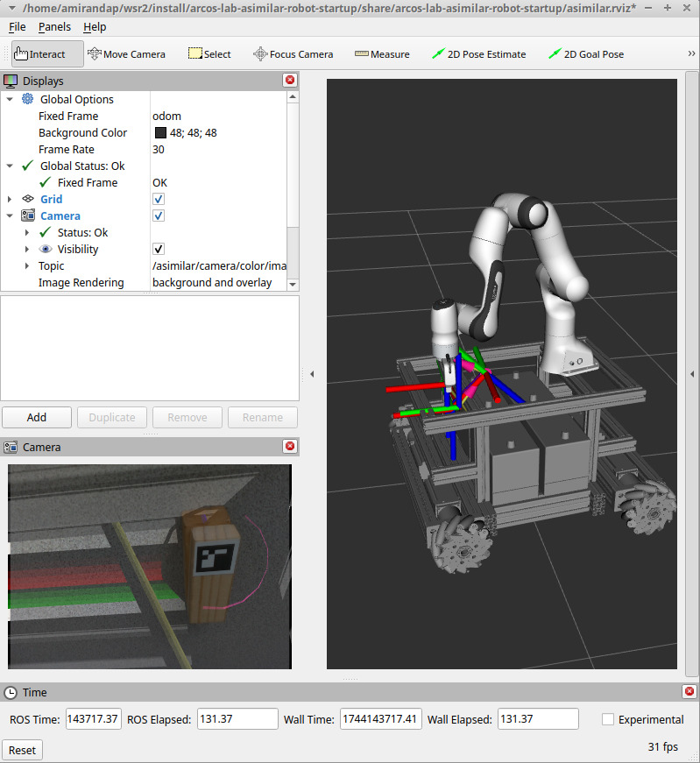Viewport: 700px width, 763px height.
Task: Activate the Focus Camera tool
Action: (293, 54)
